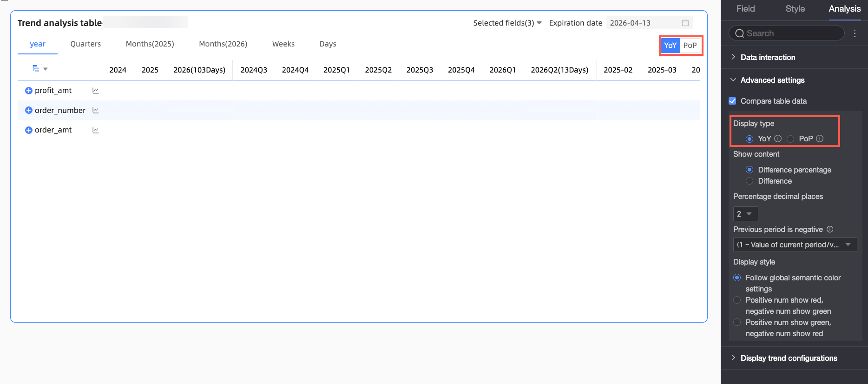Switch to the Days tab
Screen dimensions: 868x384
(328, 44)
